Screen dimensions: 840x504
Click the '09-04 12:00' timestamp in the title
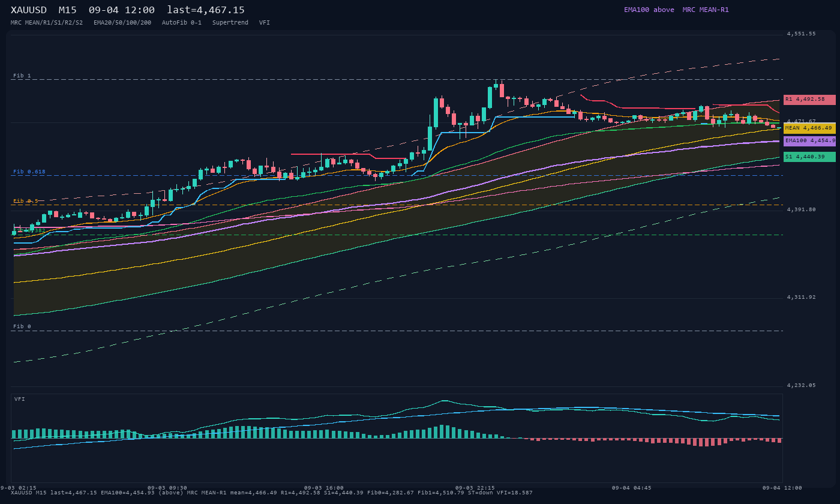coord(122,10)
